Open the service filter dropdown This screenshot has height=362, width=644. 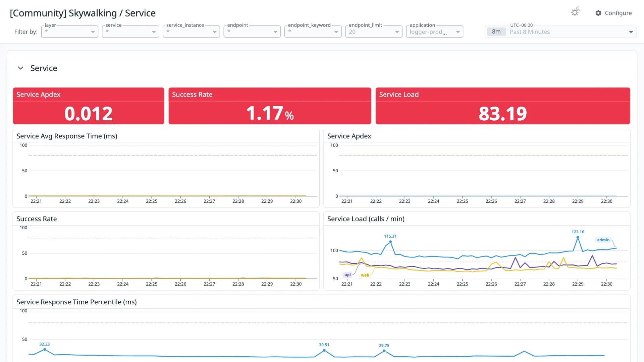point(130,32)
